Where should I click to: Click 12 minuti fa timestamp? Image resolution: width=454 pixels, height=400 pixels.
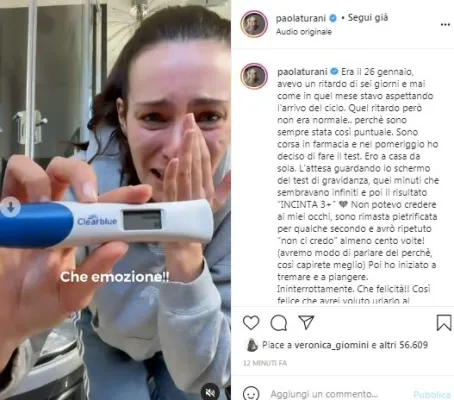(265, 363)
